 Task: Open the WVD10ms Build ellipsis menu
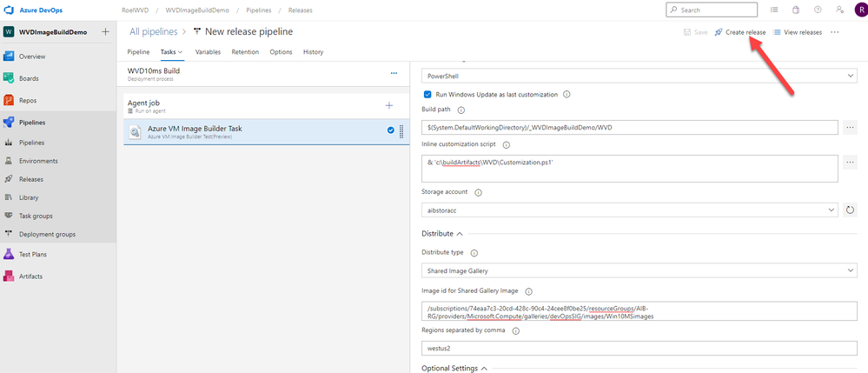pos(394,73)
